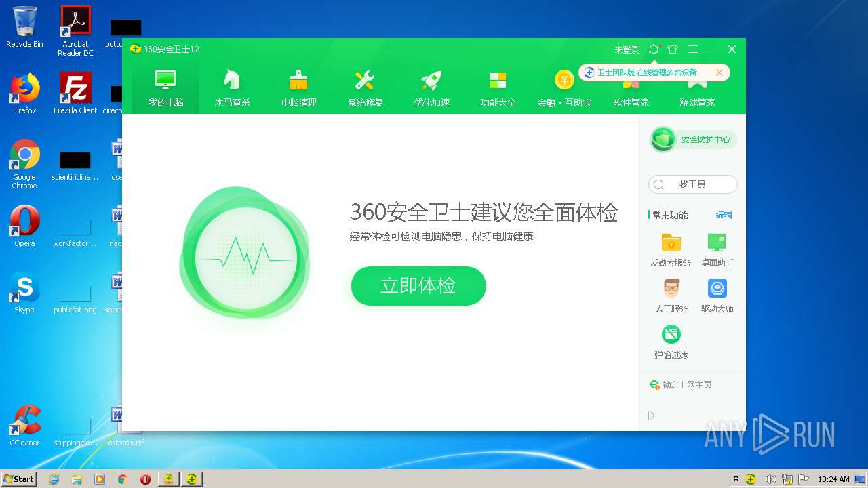Collapse the right sidebar panel arrow
Screen dimensions: 868x488
[x=652, y=415]
